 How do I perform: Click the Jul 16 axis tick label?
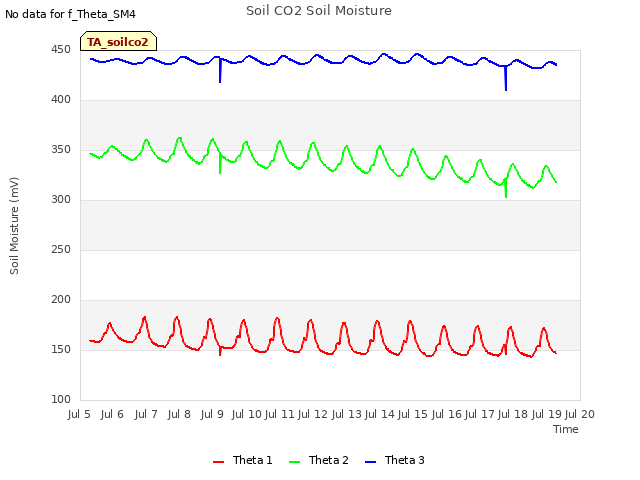coord(447,414)
